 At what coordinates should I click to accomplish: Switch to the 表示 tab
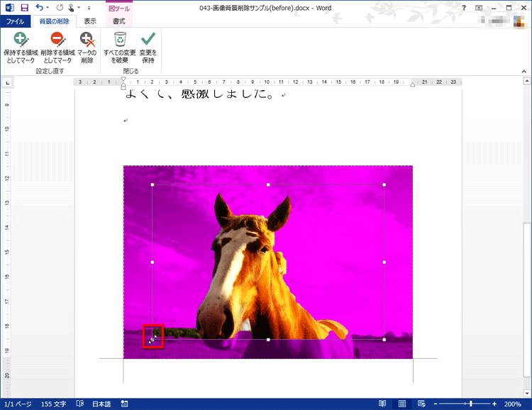click(x=90, y=21)
